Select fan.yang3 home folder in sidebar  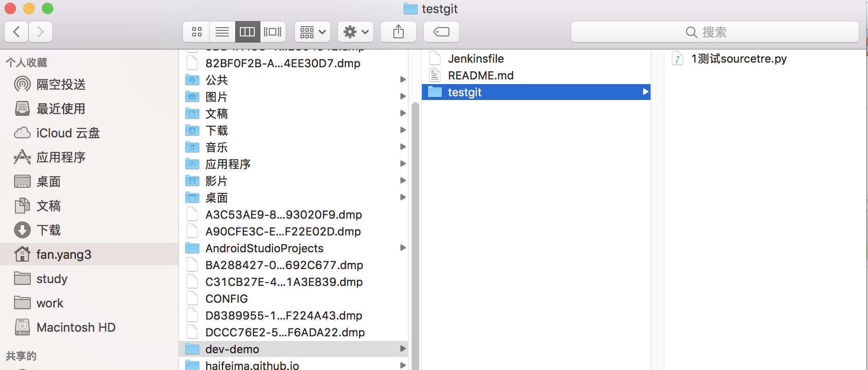[x=89, y=254]
